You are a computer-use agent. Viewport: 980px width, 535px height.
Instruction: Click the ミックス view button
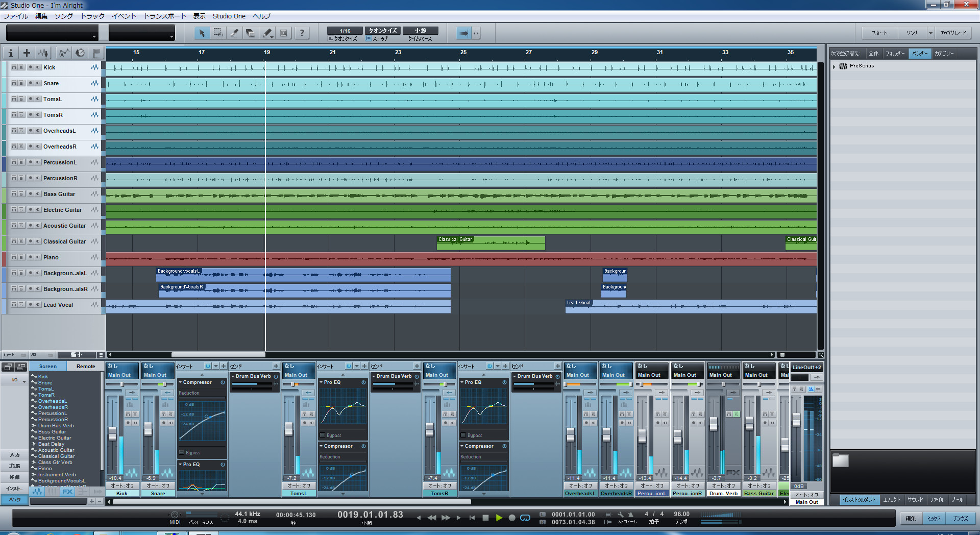[934, 518]
